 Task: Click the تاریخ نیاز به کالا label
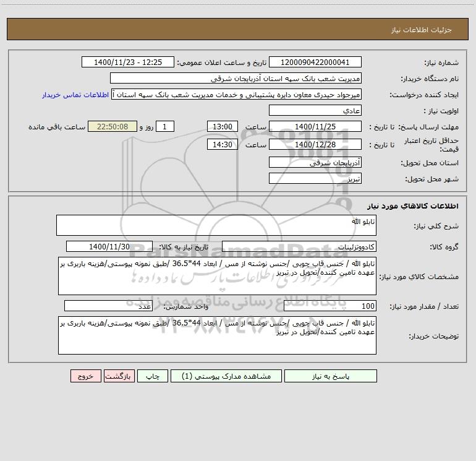pos(184,247)
